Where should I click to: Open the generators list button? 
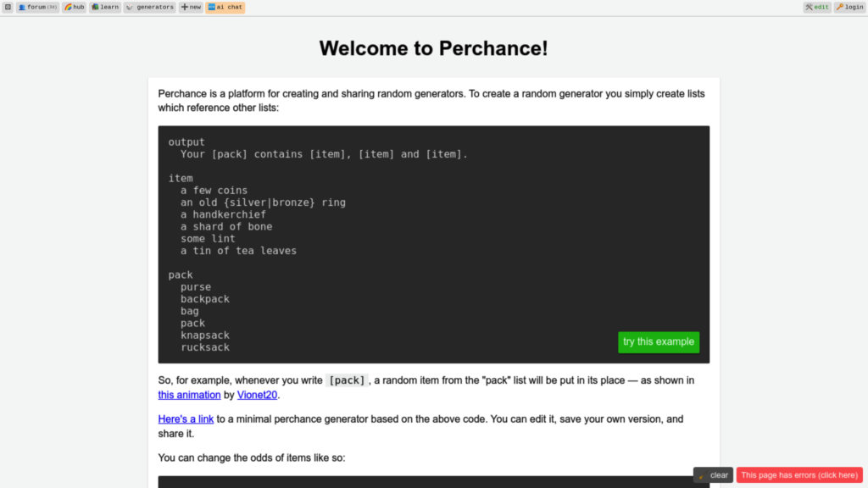[149, 7]
